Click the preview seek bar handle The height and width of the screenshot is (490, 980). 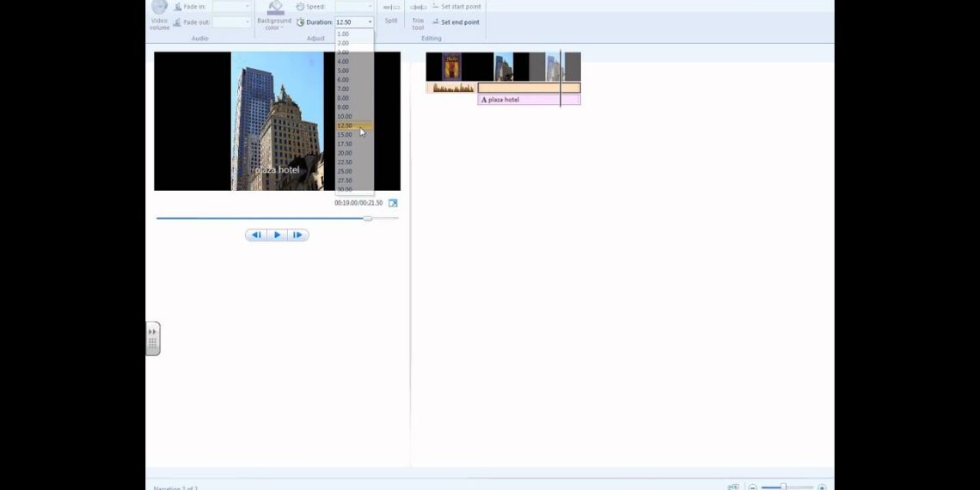(x=368, y=218)
